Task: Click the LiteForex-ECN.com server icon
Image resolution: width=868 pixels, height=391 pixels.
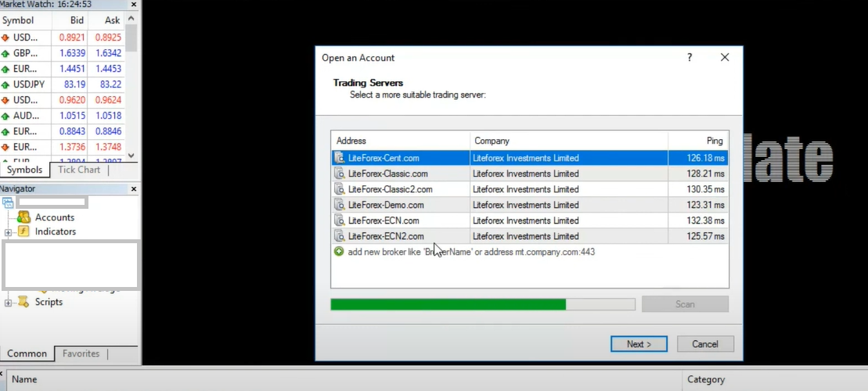Action: [340, 220]
